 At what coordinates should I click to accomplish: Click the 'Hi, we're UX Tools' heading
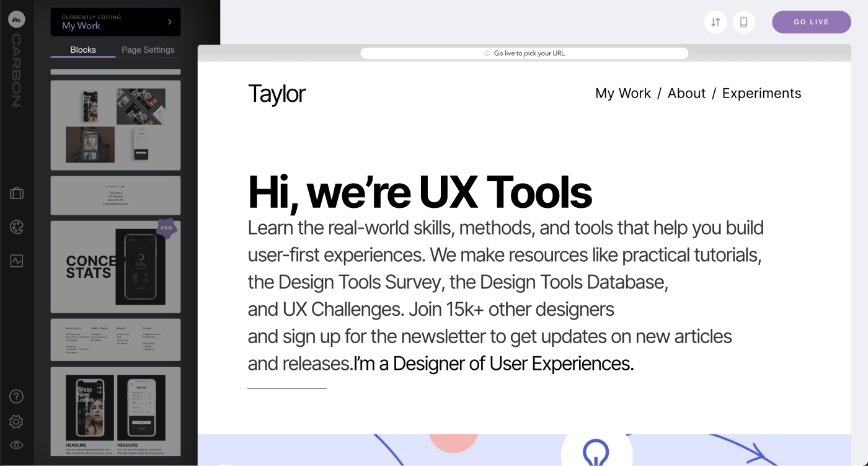tap(420, 192)
